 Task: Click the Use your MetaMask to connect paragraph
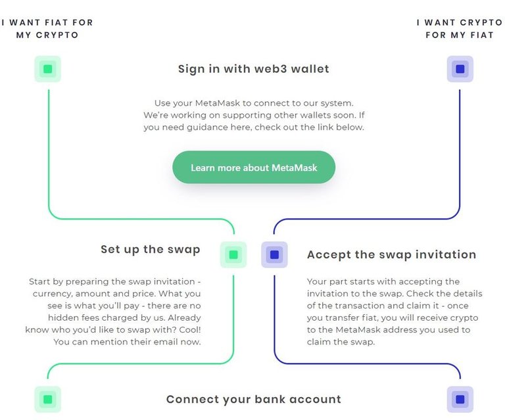(254, 115)
